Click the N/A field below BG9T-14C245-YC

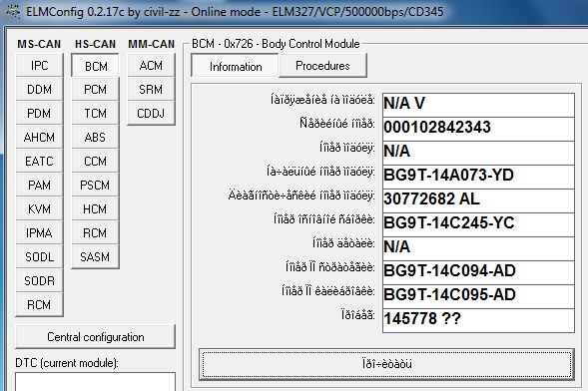point(478,248)
